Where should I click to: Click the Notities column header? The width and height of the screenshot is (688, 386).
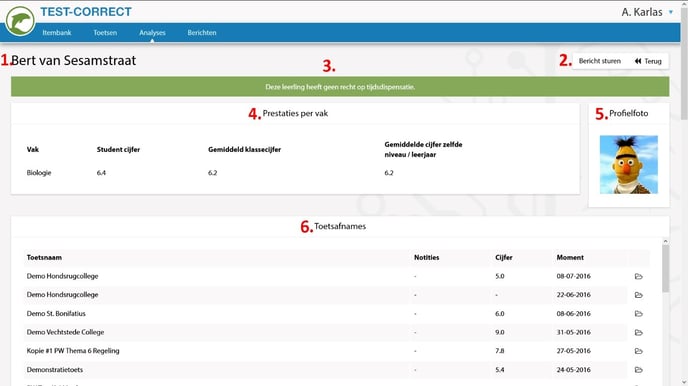426,257
